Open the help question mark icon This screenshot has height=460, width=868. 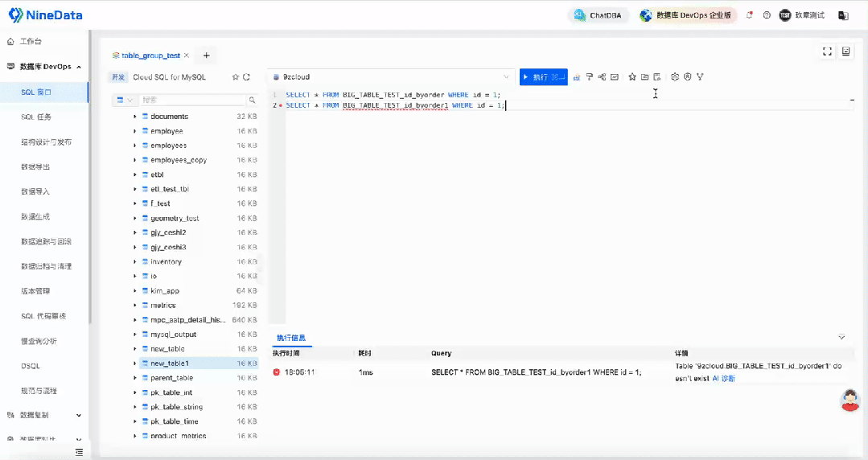coord(767,15)
